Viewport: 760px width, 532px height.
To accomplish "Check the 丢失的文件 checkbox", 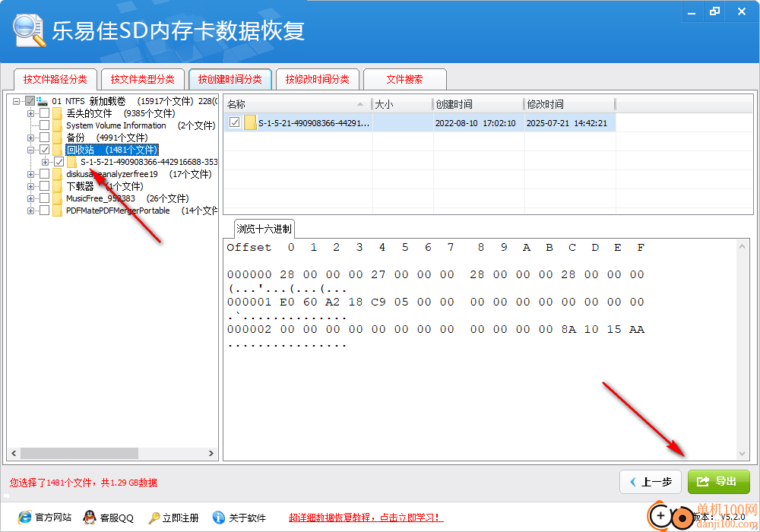I will (x=44, y=113).
